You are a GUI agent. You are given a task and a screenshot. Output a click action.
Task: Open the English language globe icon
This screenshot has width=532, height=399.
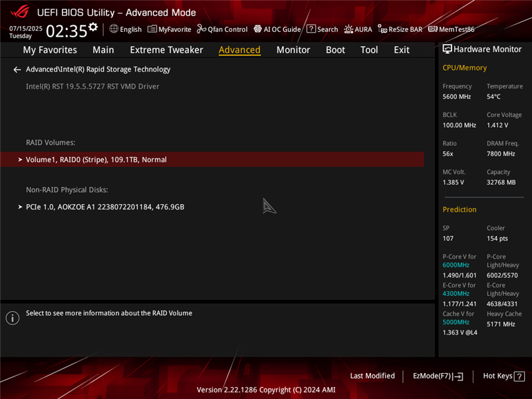(x=114, y=29)
